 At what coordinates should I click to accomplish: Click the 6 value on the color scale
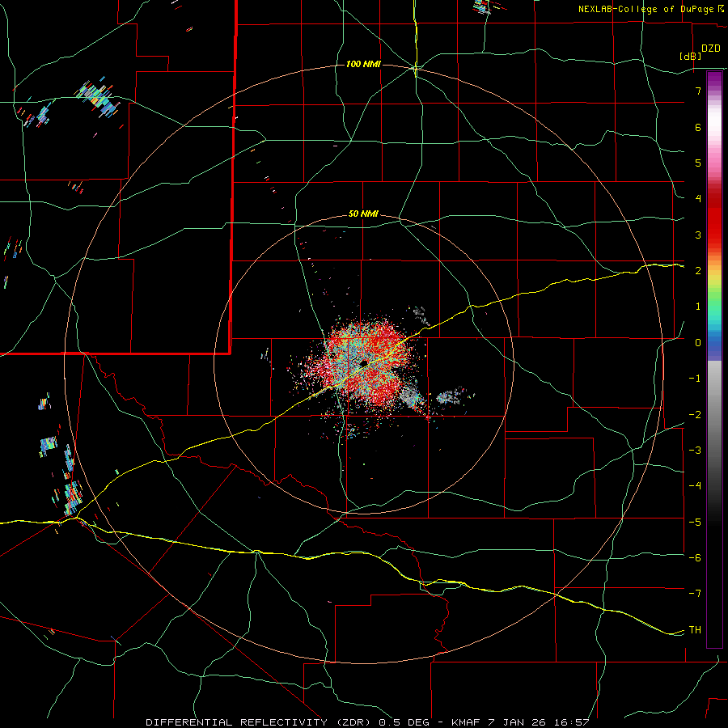(x=698, y=127)
